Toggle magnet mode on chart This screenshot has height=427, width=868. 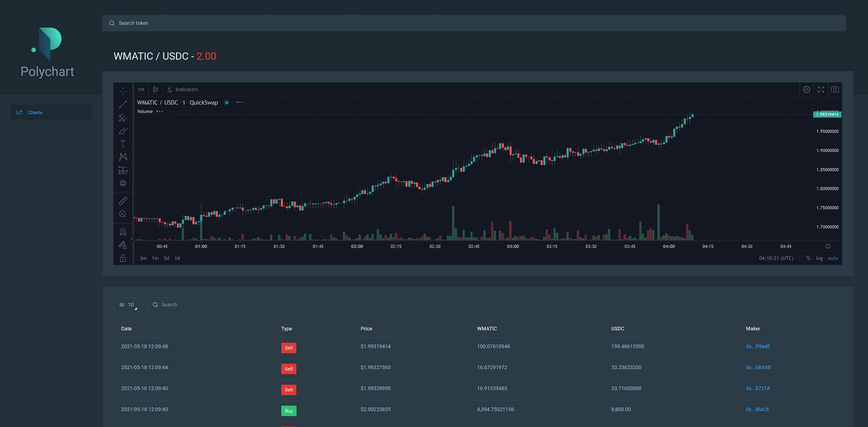point(123,232)
